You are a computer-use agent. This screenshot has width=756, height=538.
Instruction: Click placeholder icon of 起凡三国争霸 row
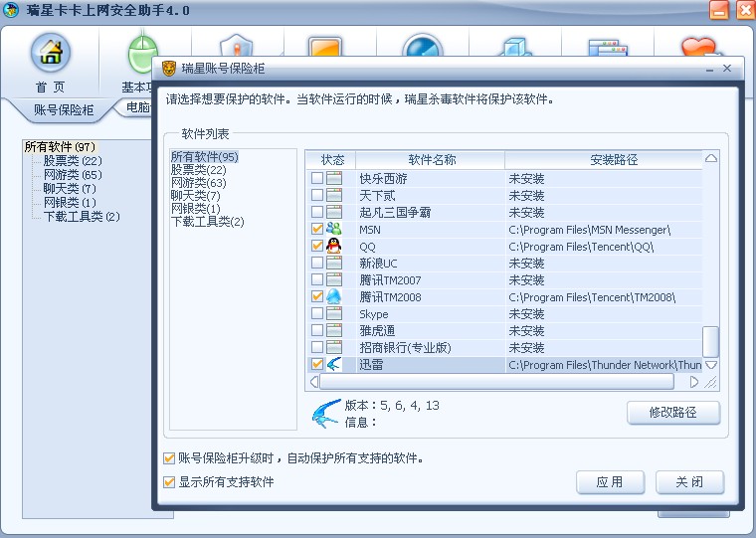pos(333,212)
